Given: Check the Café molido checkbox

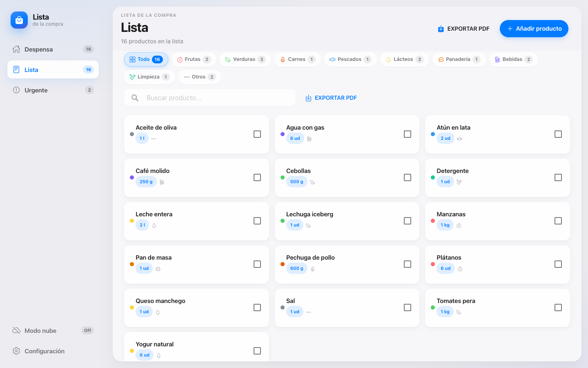Looking at the screenshot, I should tap(257, 177).
